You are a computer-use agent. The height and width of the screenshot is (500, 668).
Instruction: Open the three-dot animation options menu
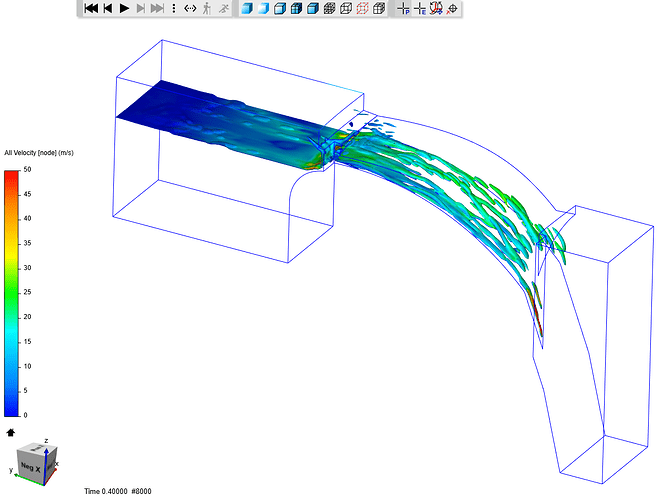(173, 8)
